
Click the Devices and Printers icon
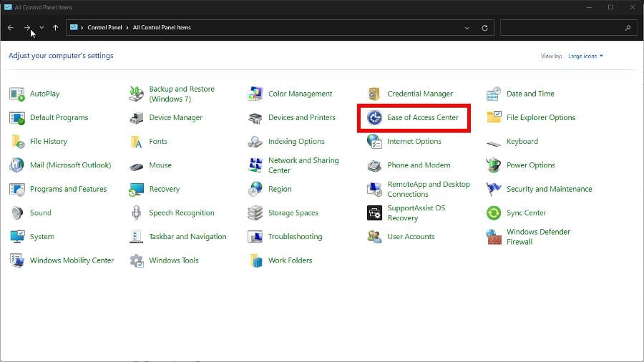click(x=255, y=119)
